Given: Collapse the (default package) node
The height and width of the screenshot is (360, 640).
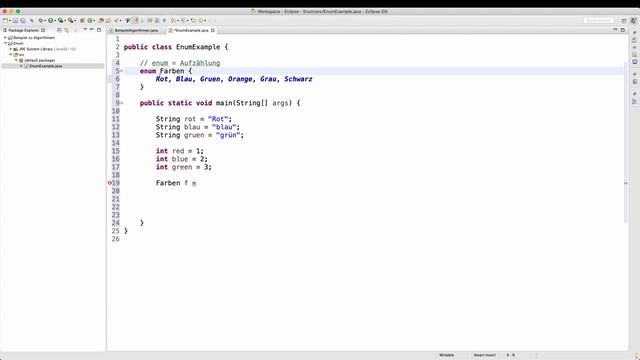Looking at the screenshot, I should click(16, 60).
